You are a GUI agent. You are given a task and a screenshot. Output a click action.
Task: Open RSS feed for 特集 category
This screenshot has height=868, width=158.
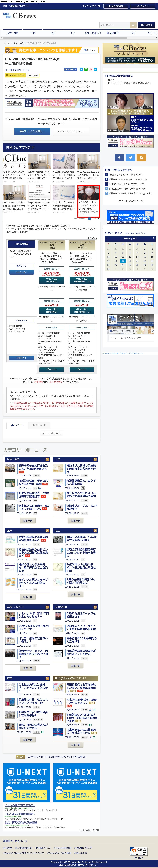[47, 678]
